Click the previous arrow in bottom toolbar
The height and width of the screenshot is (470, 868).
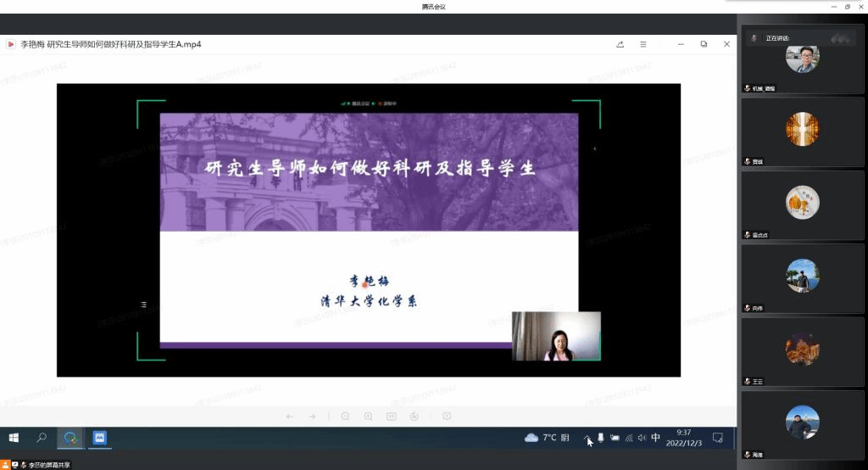290,416
